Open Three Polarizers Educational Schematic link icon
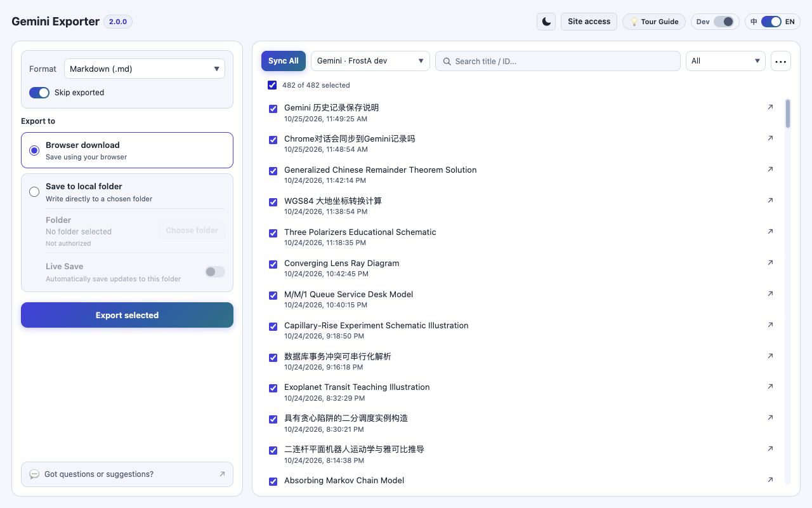The image size is (812, 508). coord(770,232)
